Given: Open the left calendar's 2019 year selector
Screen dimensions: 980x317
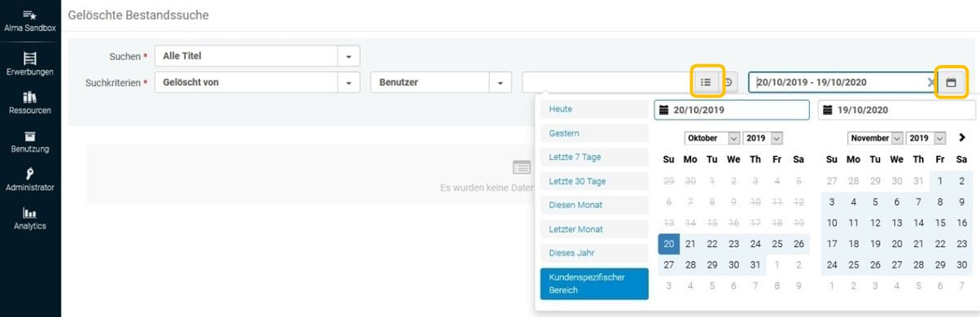Looking at the screenshot, I should point(763,138).
